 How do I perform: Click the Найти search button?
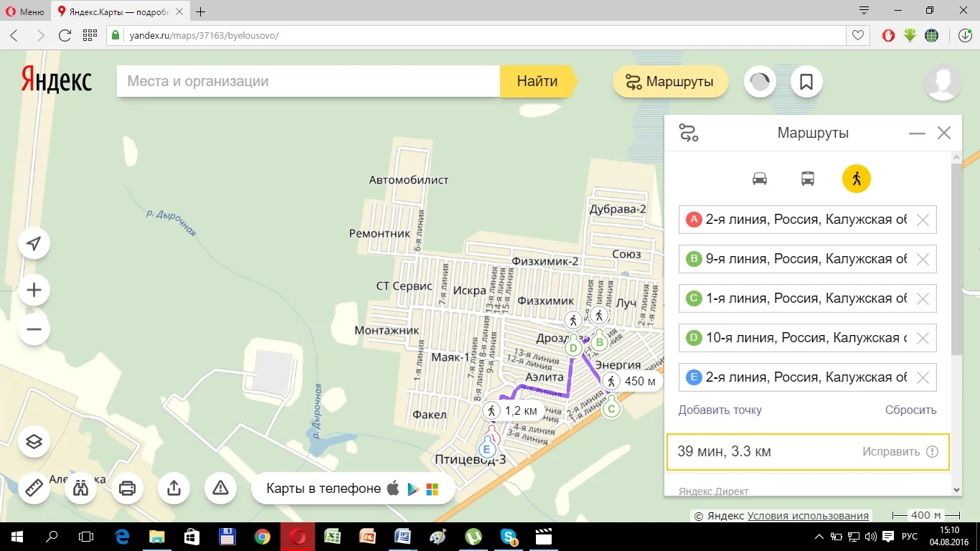tap(537, 81)
